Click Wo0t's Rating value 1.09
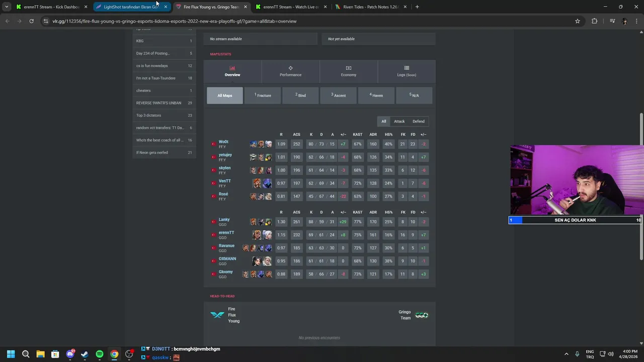This screenshot has width=644, height=362. tap(281, 144)
